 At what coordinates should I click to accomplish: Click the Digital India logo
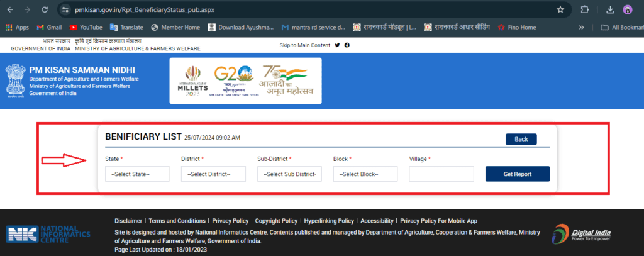point(581,233)
